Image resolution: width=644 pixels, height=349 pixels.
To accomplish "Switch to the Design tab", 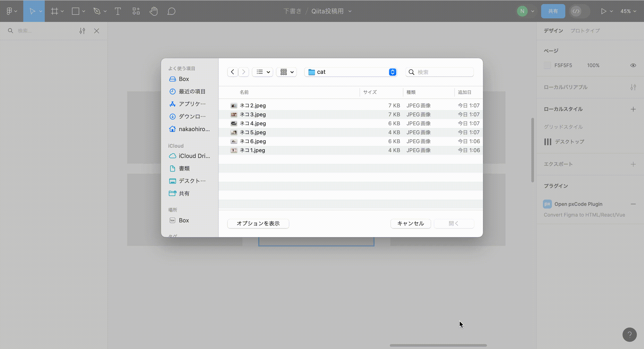I will [553, 30].
